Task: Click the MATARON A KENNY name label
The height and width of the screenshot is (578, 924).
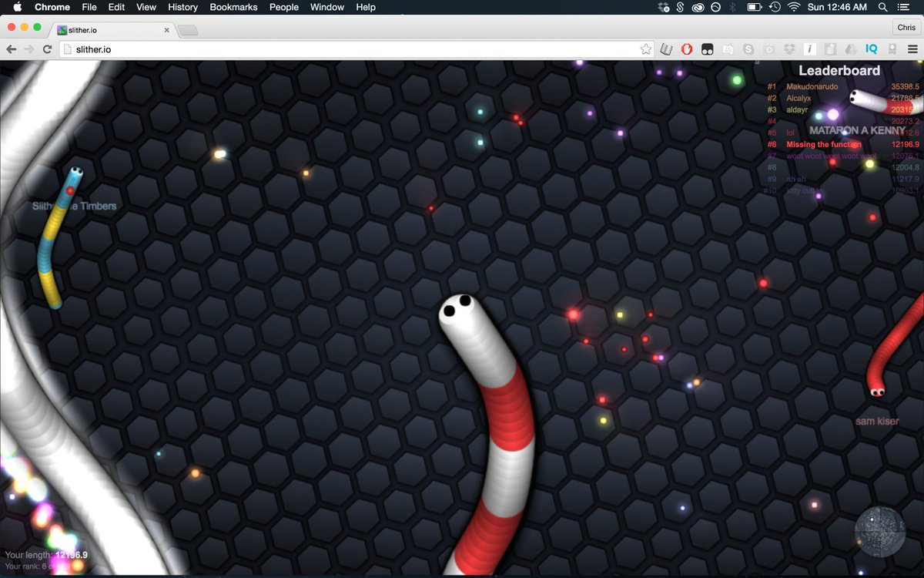Action: (858, 130)
